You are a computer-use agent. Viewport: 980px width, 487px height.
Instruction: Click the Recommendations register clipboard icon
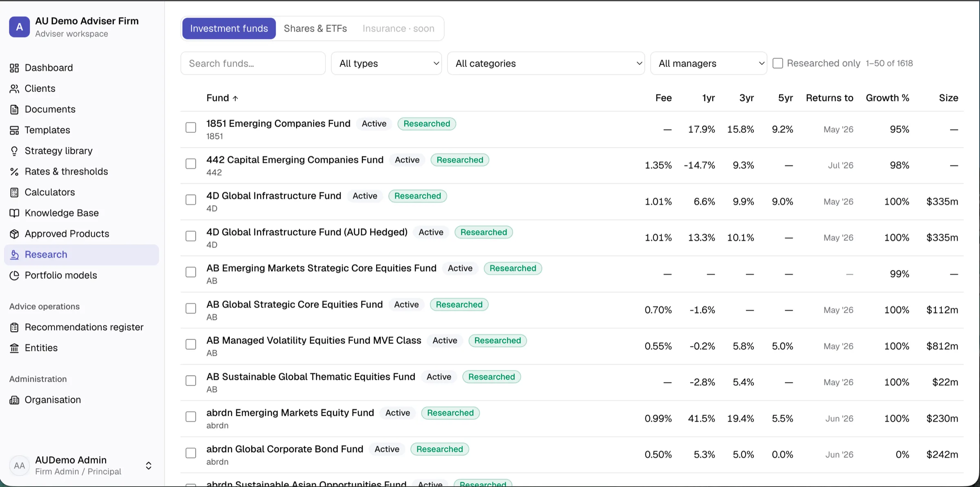[x=14, y=327]
